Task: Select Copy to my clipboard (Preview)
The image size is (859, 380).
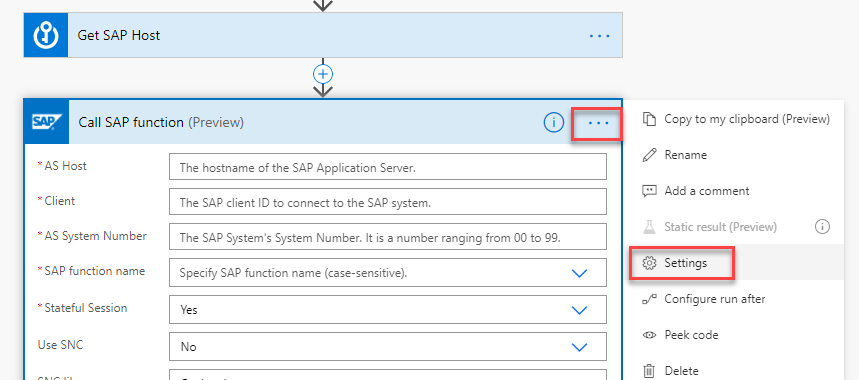Action: pyautogui.click(x=747, y=119)
